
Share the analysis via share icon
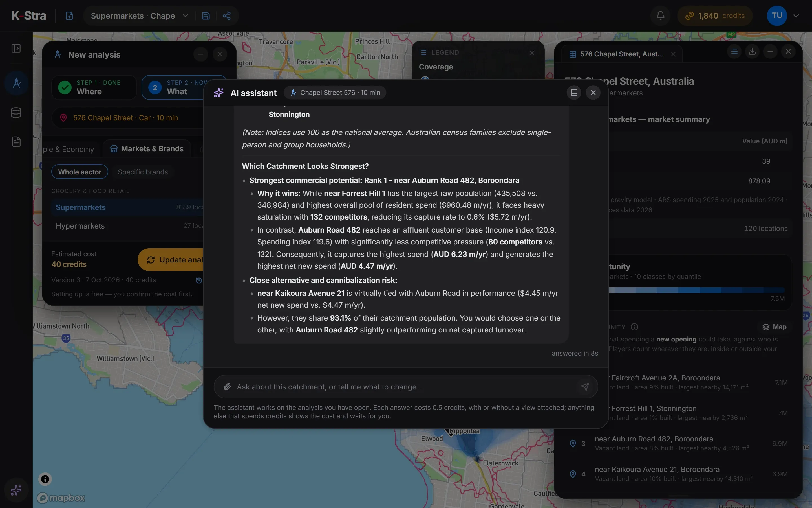tap(227, 16)
